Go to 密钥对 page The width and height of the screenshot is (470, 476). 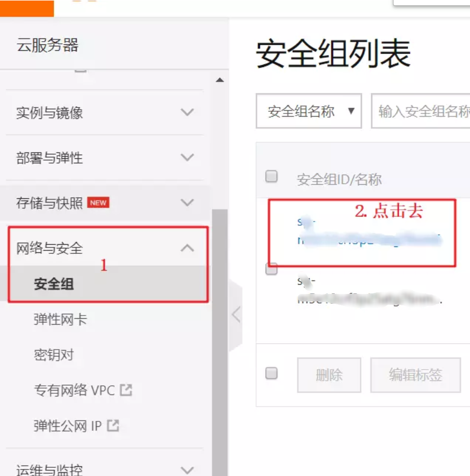[x=53, y=355]
